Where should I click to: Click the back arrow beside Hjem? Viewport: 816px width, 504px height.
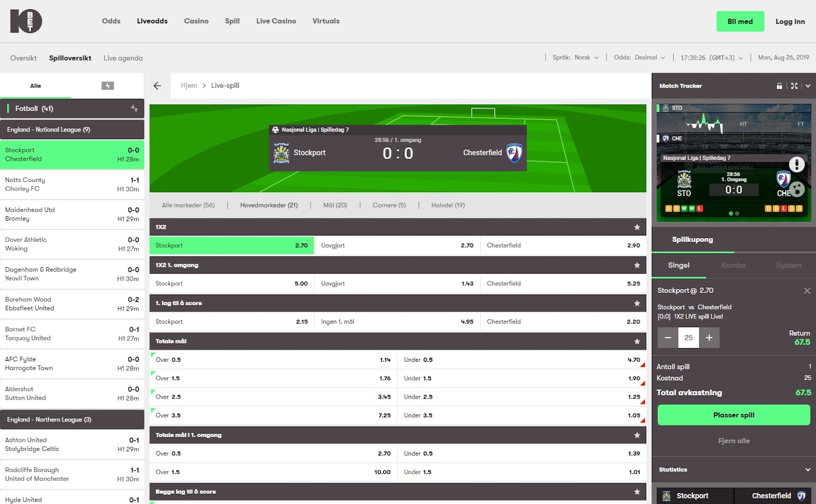click(x=157, y=86)
